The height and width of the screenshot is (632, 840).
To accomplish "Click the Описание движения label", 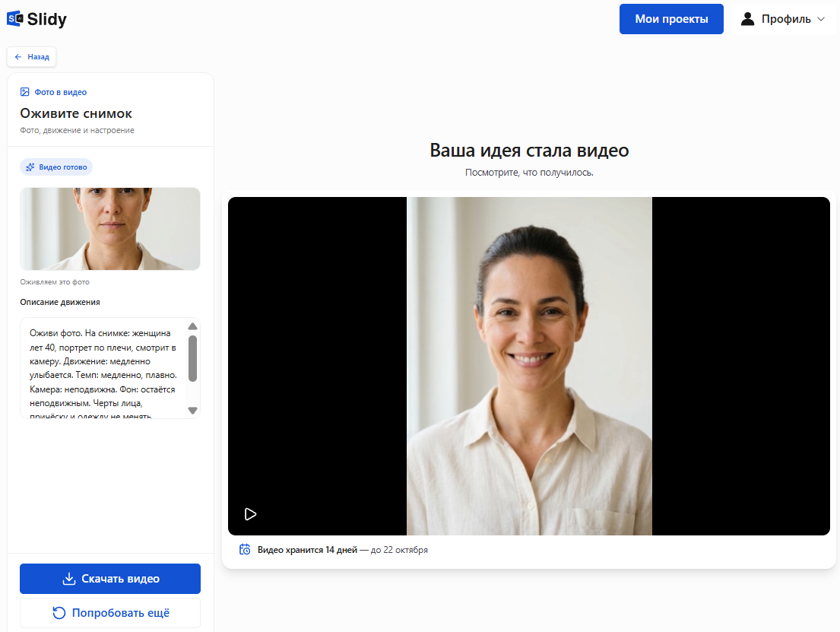I will [60, 303].
